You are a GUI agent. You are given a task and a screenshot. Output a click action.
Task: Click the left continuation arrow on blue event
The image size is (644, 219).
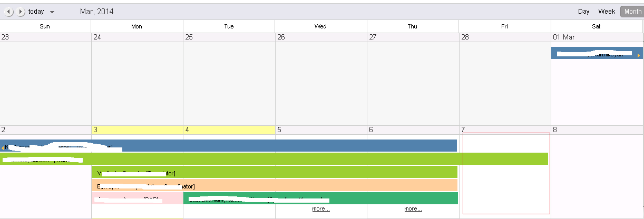tap(3, 147)
